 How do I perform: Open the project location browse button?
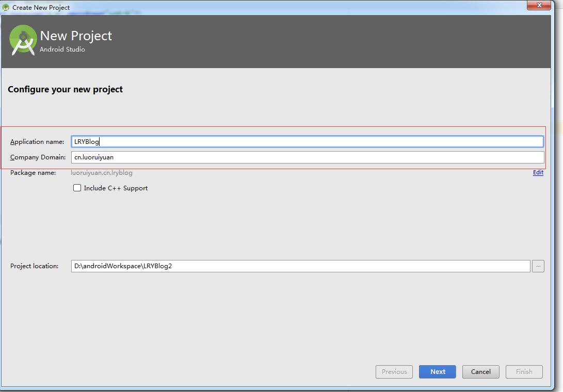click(x=538, y=266)
